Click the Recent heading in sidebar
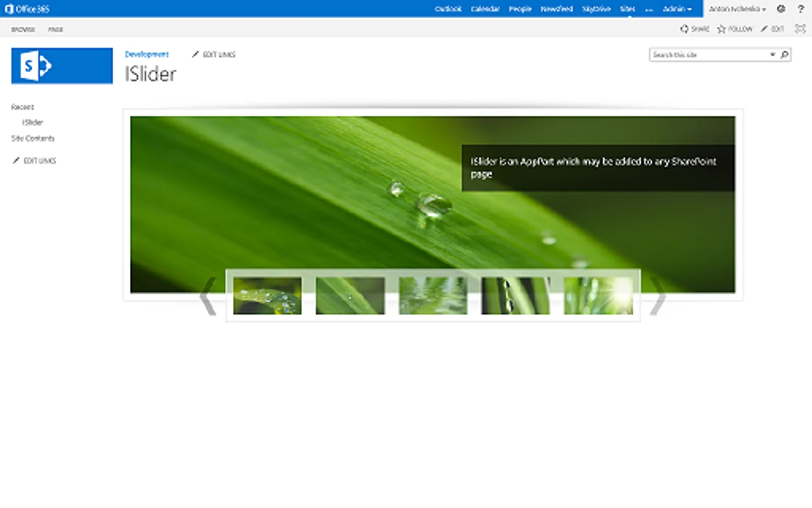This screenshot has height=508, width=812. click(x=22, y=107)
